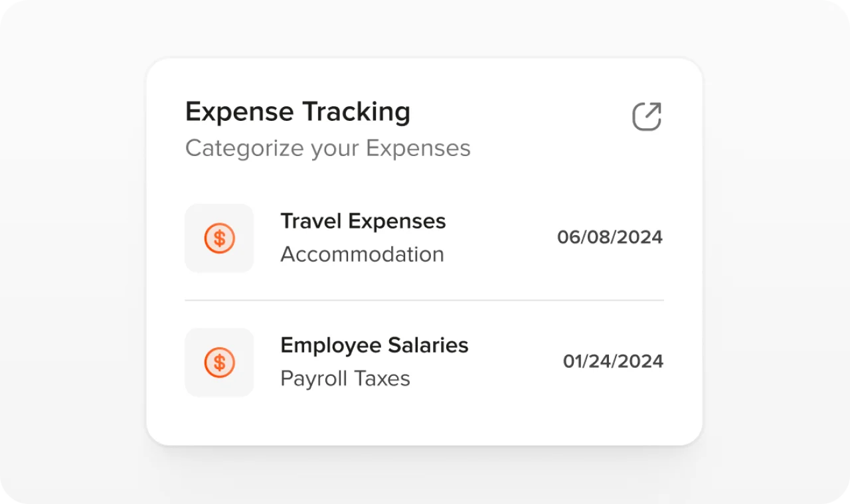Click the Categorize your Expenses subtitle

[x=327, y=147]
